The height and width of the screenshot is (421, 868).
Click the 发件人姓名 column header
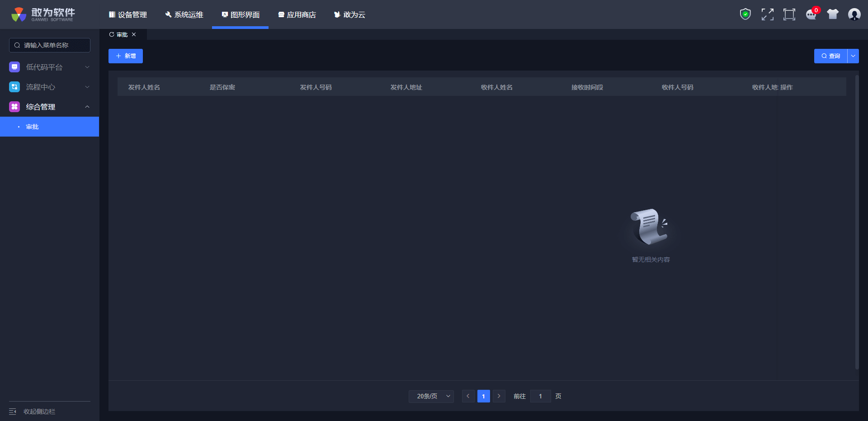[x=144, y=87]
